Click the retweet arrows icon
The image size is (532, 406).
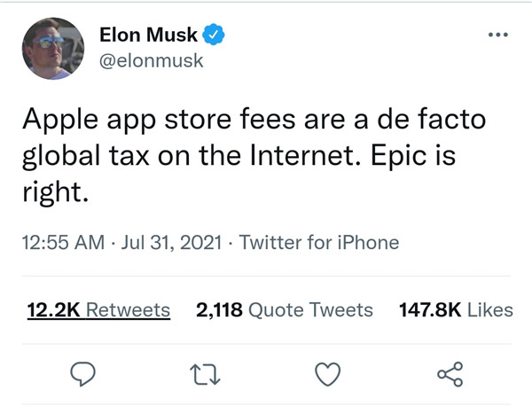pyautogui.click(x=207, y=372)
